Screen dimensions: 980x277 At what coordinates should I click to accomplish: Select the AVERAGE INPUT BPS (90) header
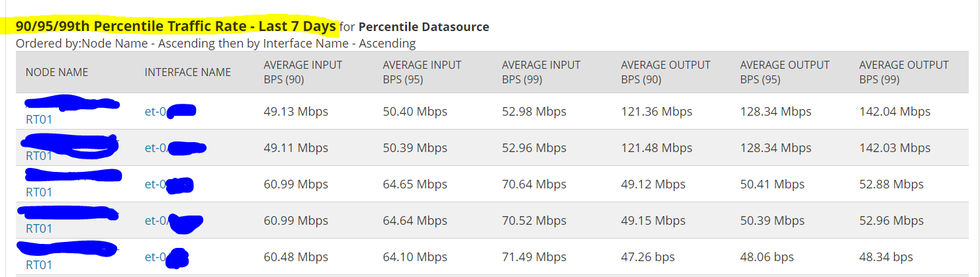pyautogui.click(x=303, y=72)
